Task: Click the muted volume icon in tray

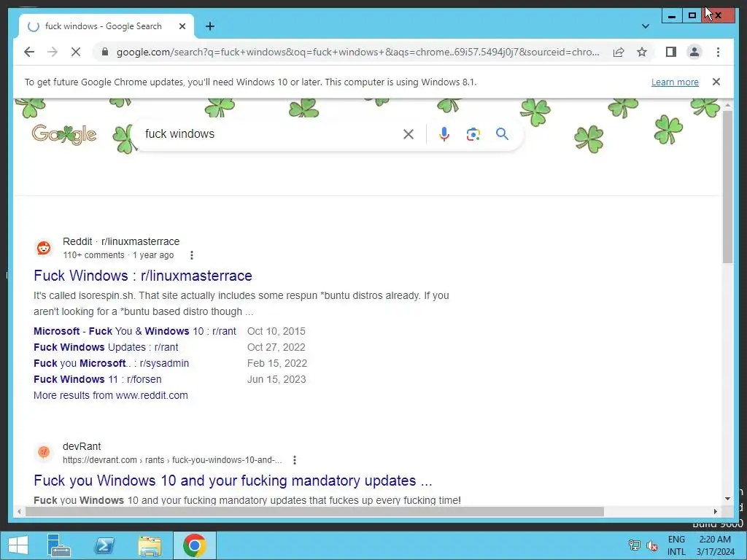Action: [x=651, y=545]
